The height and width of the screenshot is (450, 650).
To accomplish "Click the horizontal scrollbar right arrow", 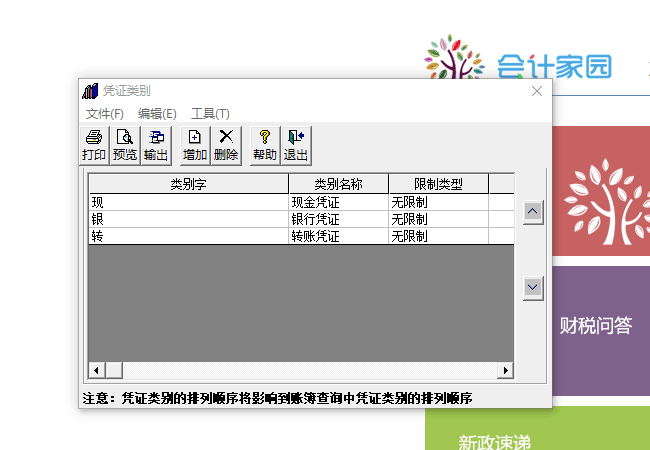I will click(505, 370).
